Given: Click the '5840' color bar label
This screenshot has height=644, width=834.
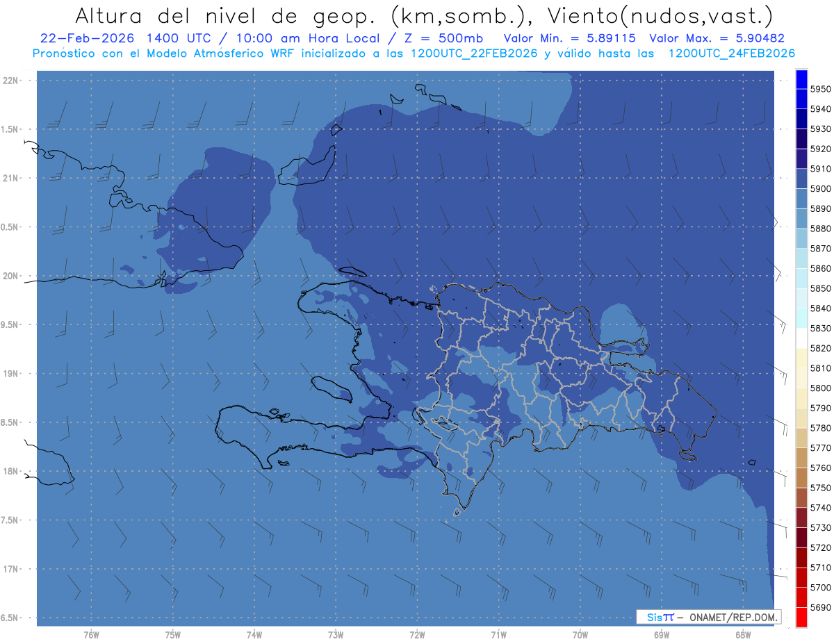Looking at the screenshot, I should [820, 308].
